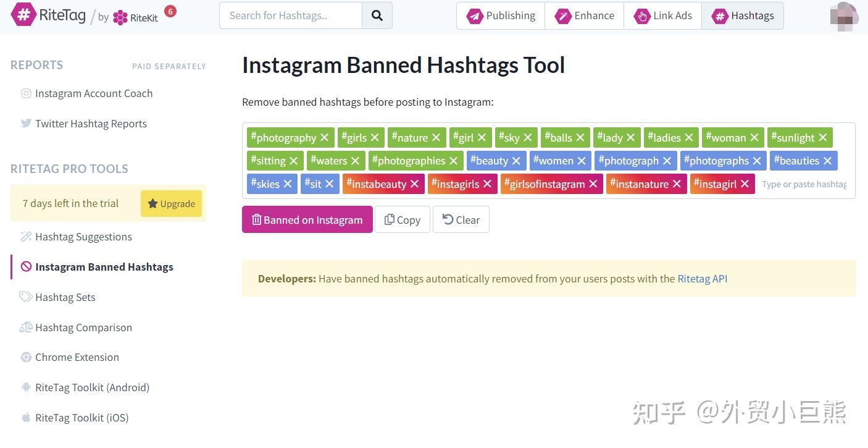The image size is (868, 448).
Task: Remove the #beauties tag
Action: point(827,161)
